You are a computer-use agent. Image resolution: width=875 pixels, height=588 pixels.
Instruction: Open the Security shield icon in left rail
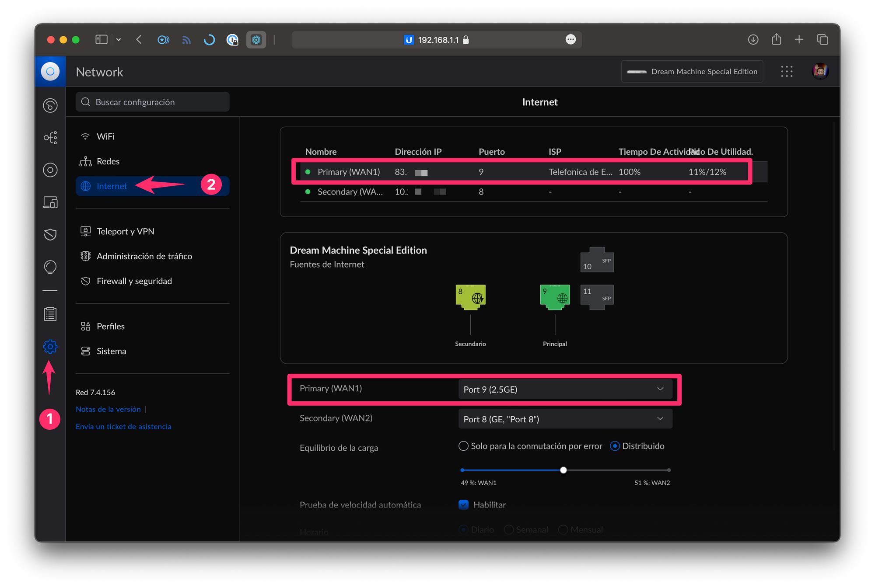(50, 234)
